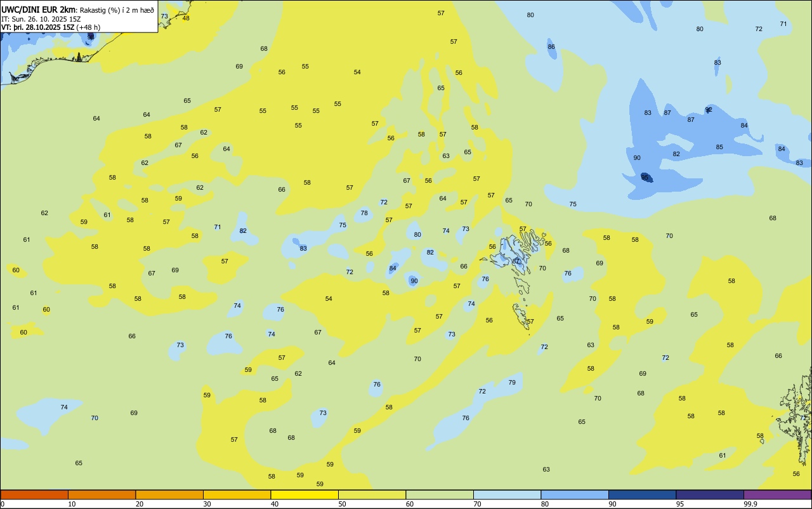The image size is (812, 509).
Task: Click the "VT: þri. 28.10.2025 15Z (+48 h)" line
Action: (51, 27)
